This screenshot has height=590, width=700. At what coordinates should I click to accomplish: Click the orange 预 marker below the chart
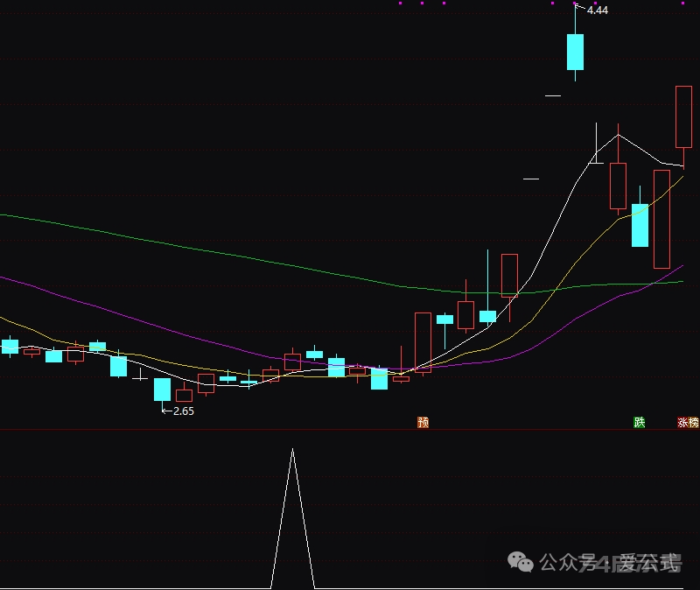[x=423, y=422]
